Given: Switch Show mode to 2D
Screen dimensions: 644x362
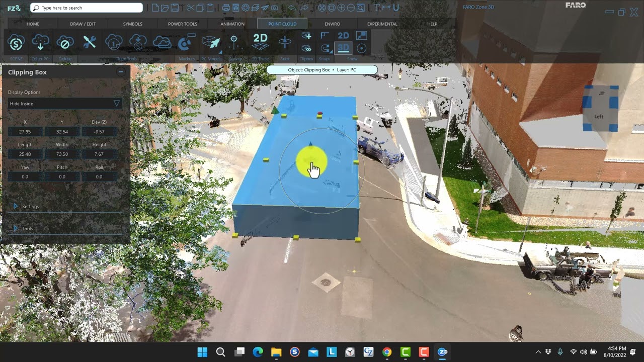Looking at the screenshot, I should [x=343, y=36].
